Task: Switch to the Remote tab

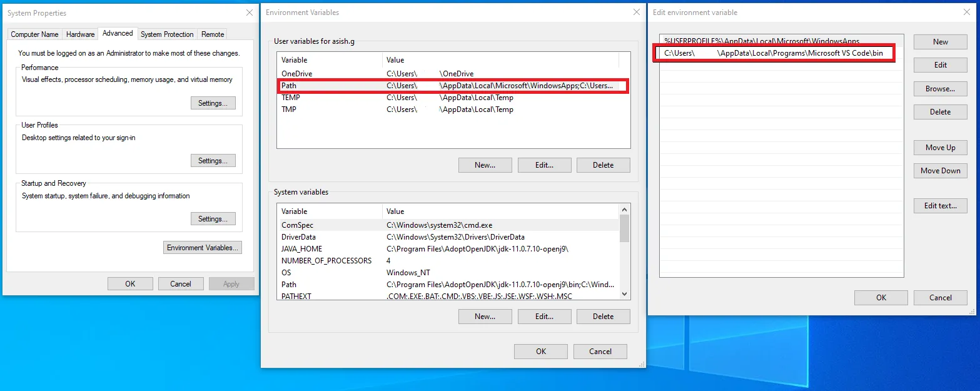Action: tap(213, 34)
